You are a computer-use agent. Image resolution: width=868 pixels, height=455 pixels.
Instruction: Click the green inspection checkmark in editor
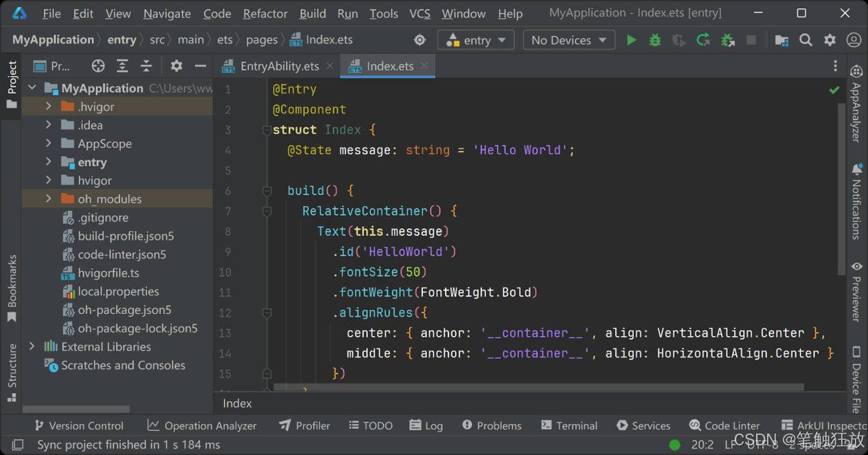[x=834, y=90]
